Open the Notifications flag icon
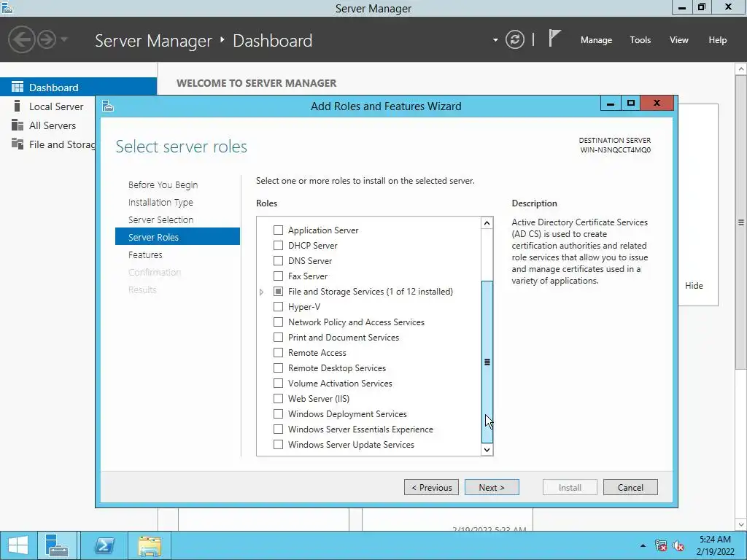The height and width of the screenshot is (560, 747). [554, 39]
